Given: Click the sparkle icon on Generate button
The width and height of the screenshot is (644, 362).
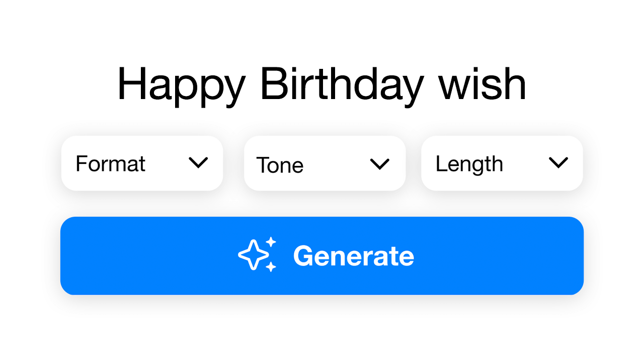Looking at the screenshot, I should (257, 254).
